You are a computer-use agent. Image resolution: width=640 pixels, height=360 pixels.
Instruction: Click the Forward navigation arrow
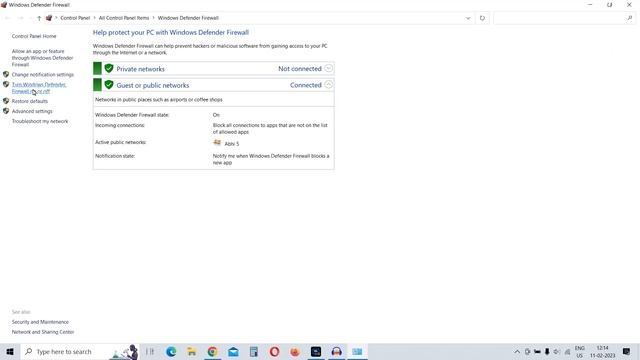[20, 18]
